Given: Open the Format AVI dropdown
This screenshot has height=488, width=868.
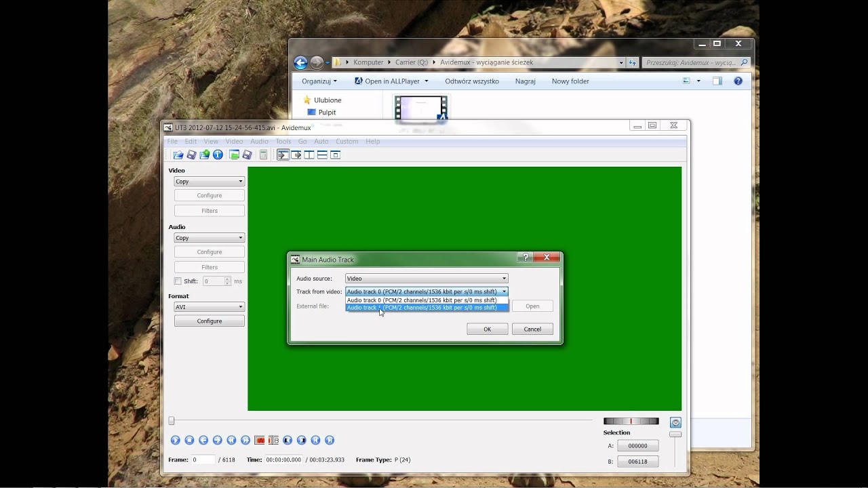Looking at the screenshot, I should [210, 307].
